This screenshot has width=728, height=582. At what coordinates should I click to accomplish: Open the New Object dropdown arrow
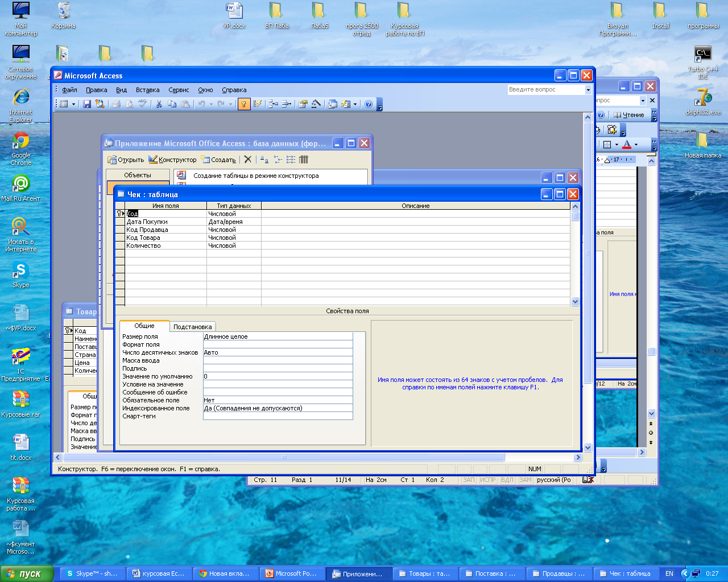(355, 104)
